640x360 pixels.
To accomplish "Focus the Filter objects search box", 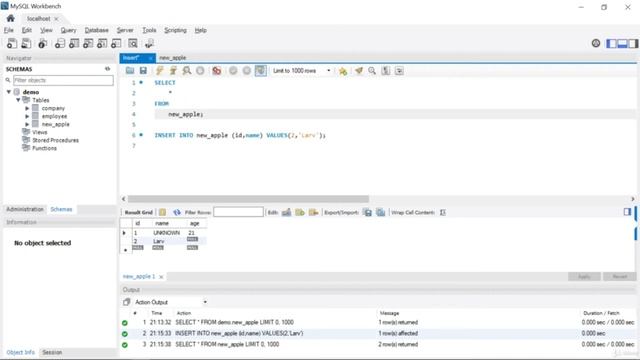I will pyautogui.click(x=63, y=80).
